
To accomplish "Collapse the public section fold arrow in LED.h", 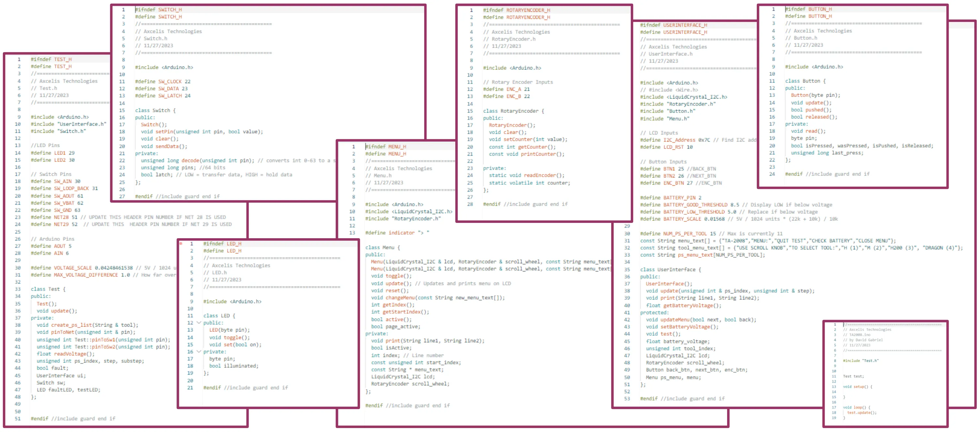I will [x=199, y=322].
